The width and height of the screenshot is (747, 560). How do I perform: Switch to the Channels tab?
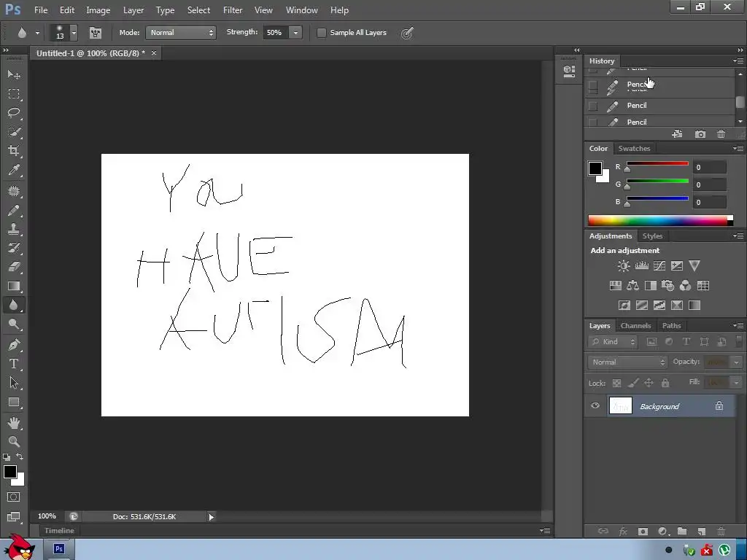click(x=635, y=326)
